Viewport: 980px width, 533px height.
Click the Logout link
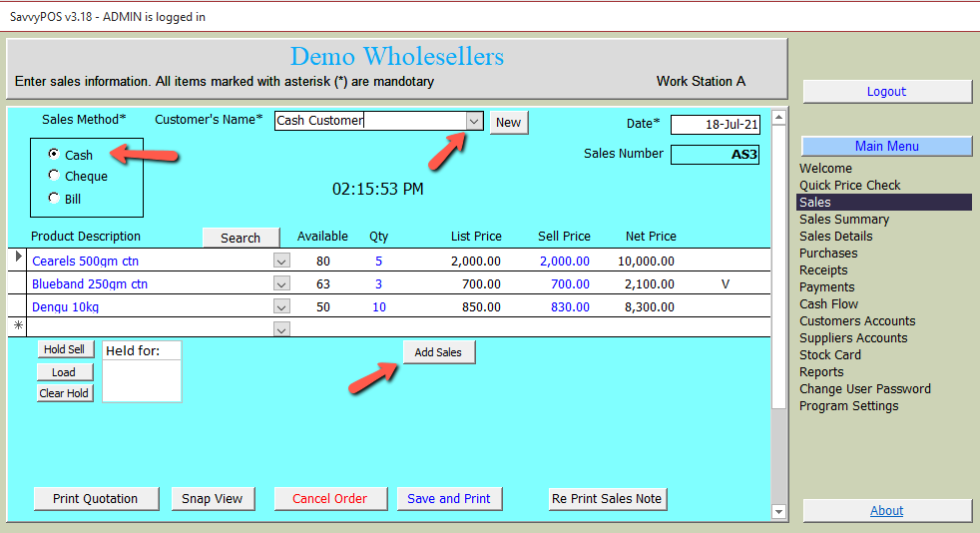pos(886,91)
